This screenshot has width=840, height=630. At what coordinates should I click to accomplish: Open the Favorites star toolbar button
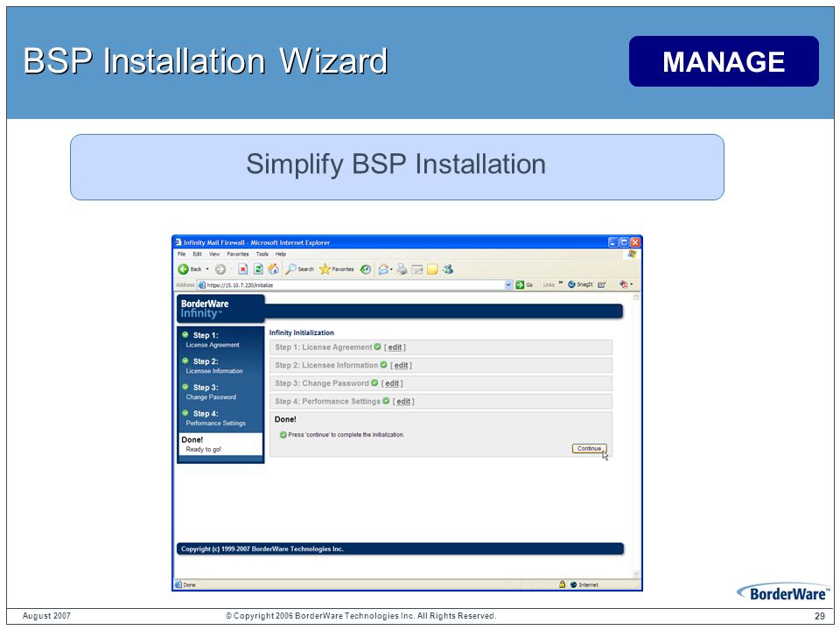coord(336,269)
